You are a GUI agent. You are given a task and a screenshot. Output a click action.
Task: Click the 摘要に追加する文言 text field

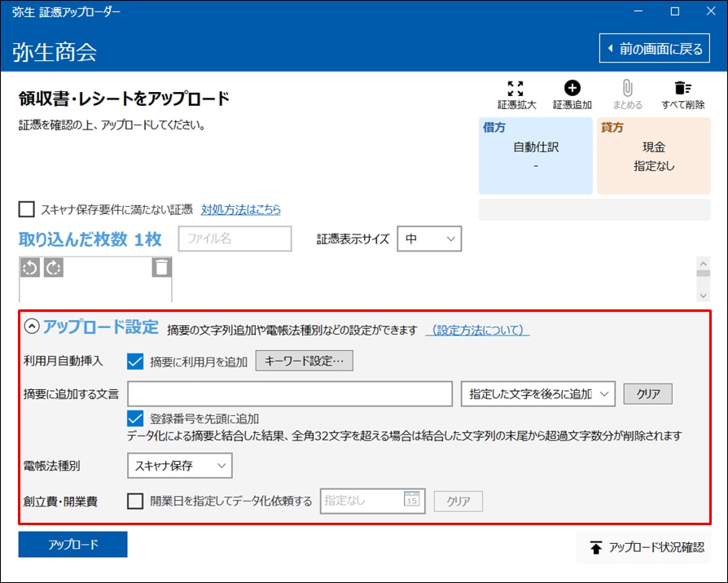[290, 394]
